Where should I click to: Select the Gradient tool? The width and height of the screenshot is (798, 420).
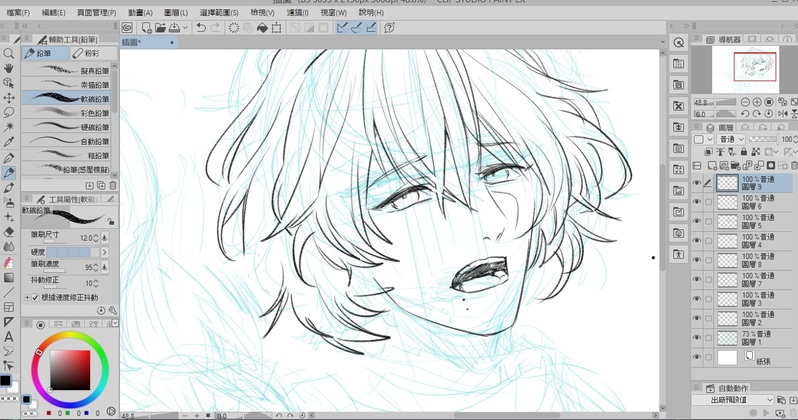pyautogui.click(x=8, y=277)
